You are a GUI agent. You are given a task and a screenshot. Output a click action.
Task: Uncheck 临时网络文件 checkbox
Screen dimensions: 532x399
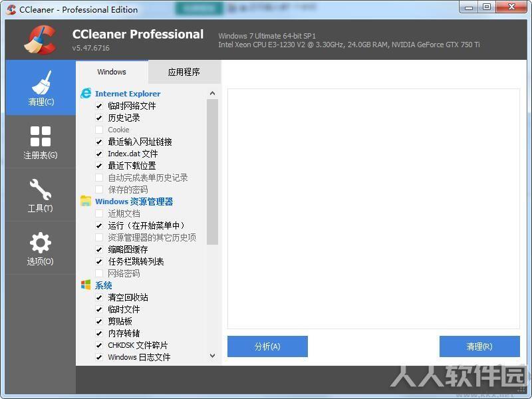[x=99, y=106]
